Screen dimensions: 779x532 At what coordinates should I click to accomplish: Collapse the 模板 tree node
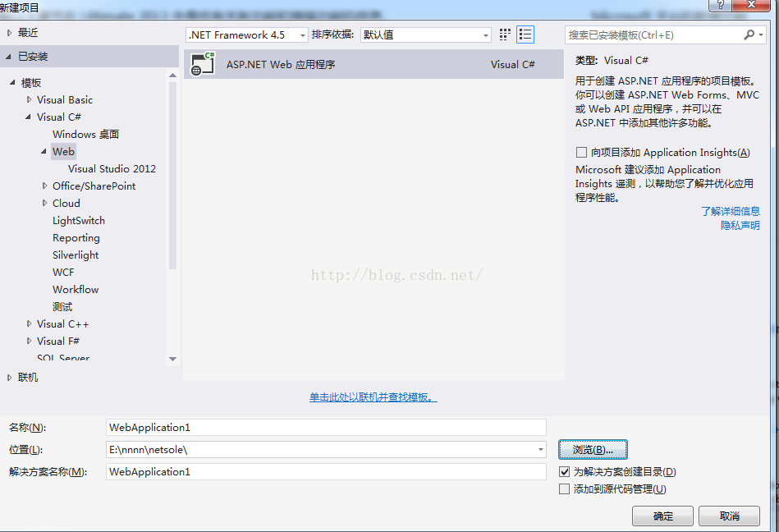click(x=12, y=82)
